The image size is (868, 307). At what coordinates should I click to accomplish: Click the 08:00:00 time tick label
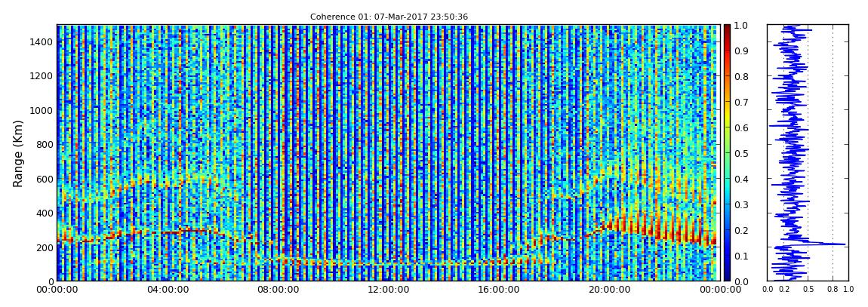276,290
